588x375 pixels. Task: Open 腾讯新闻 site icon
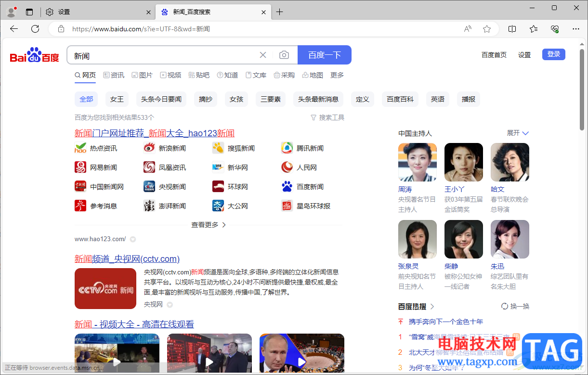[x=287, y=148]
